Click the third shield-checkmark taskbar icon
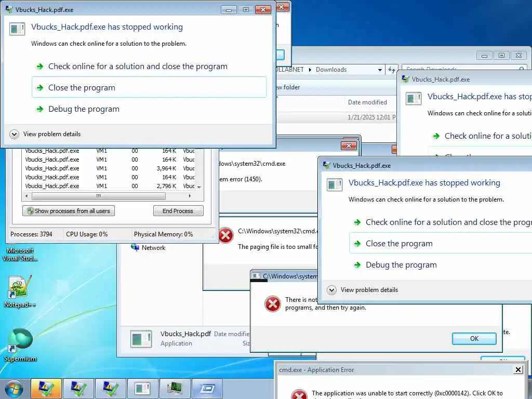The width and height of the screenshot is (532, 399). 110,389
